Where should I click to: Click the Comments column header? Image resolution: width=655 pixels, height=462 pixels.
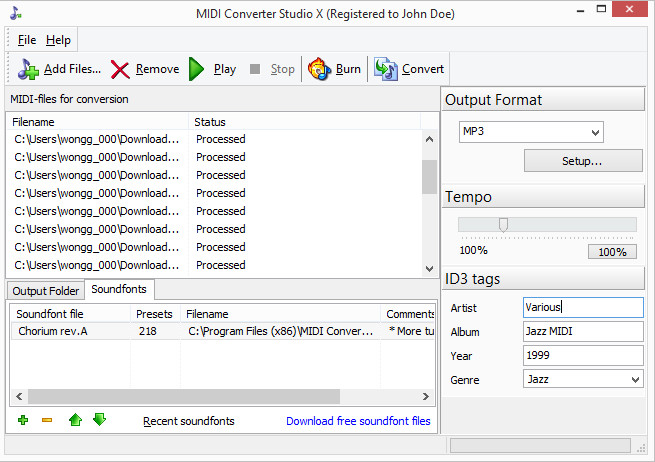tap(408, 314)
